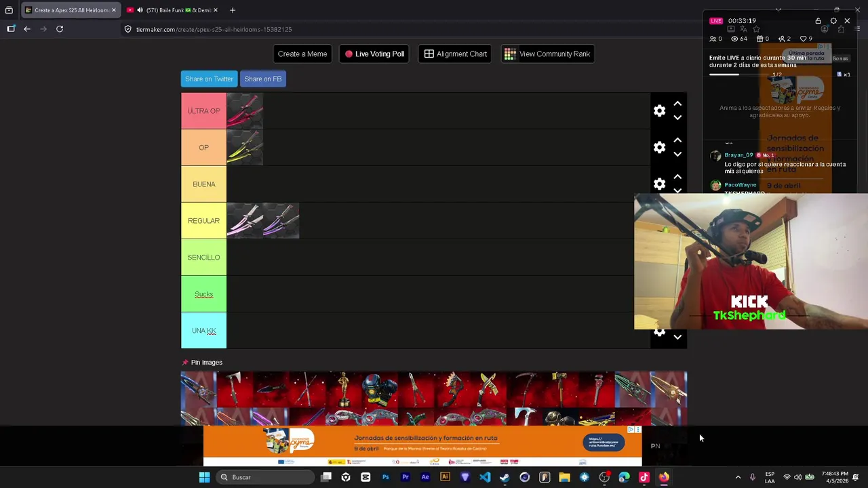Select the Sucks tier label
Image resolution: width=868 pixels, height=488 pixels.
pyautogui.click(x=203, y=294)
